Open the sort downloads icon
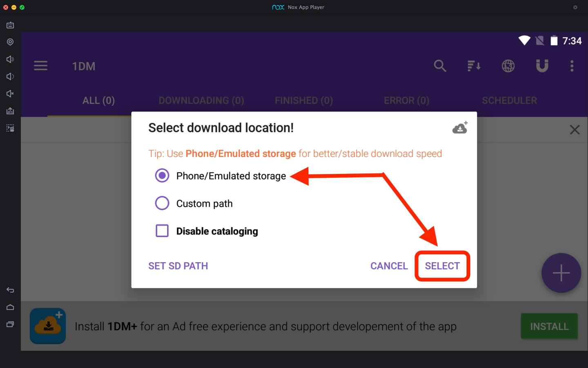This screenshot has height=368, width=588. click(474, 66)
